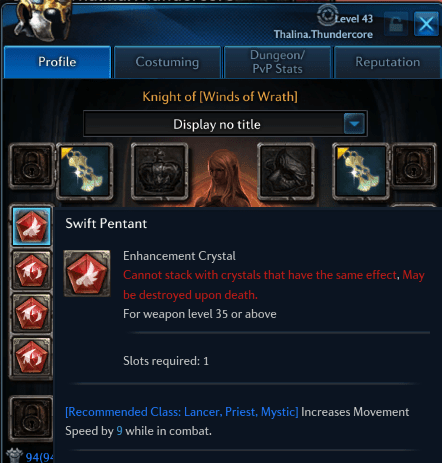The height and width of the screenshot is (463, 442).
Task: Click the second red crystal slot
Action: pos(32,270)
